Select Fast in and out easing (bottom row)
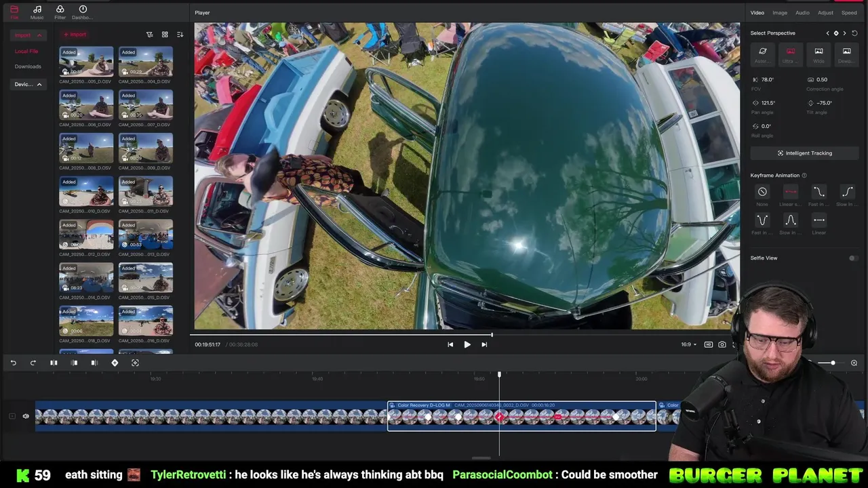Viewport: 868px width, 488px height. pyautogui.click(x=762, y=221)
